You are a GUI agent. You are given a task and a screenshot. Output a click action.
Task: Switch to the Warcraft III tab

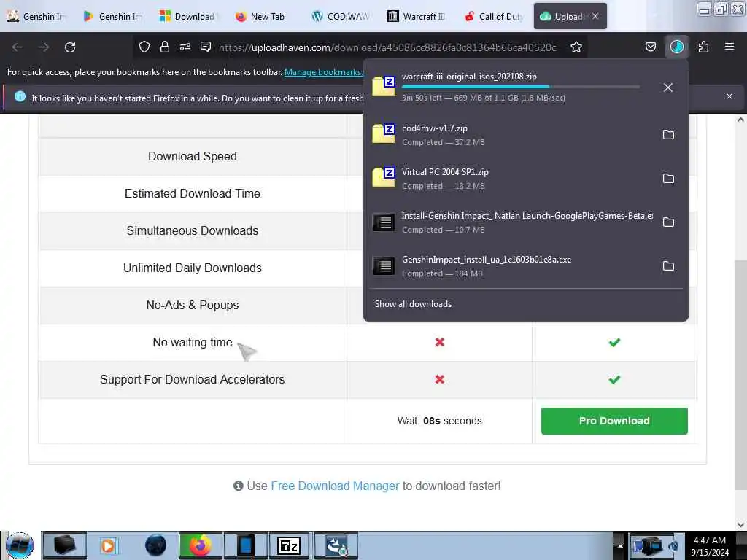[x=415, y=17]
